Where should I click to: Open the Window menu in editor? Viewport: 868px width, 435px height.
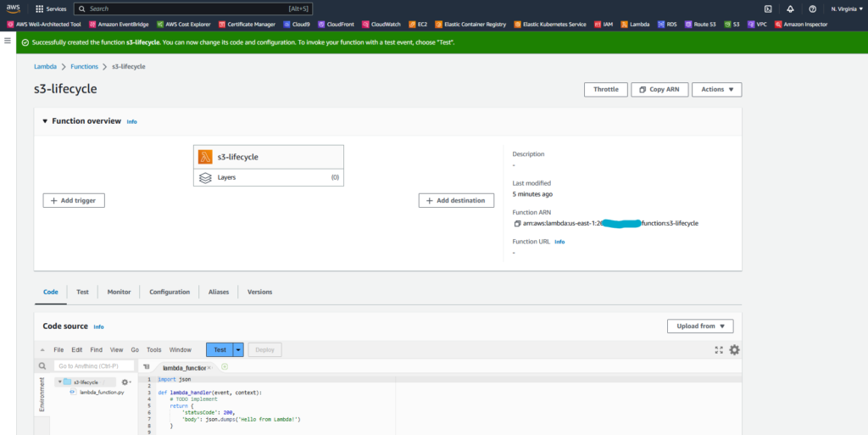point(181,349)
